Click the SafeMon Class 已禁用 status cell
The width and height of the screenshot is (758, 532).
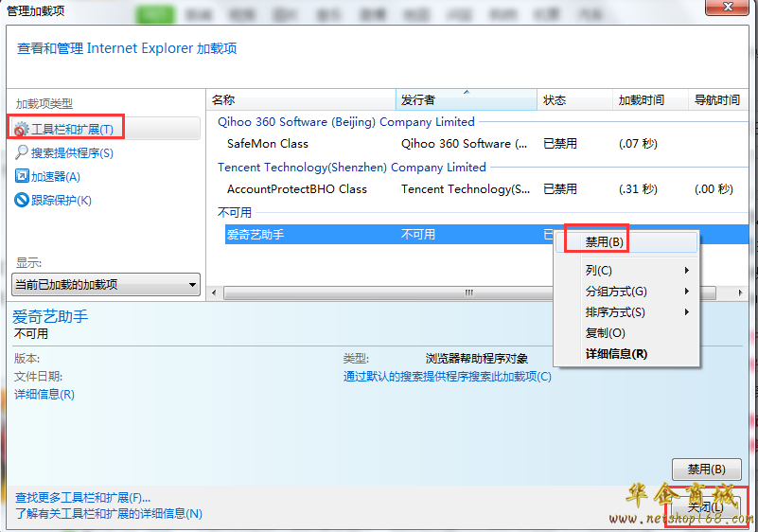pyautogui.click(x=560, y=144)
